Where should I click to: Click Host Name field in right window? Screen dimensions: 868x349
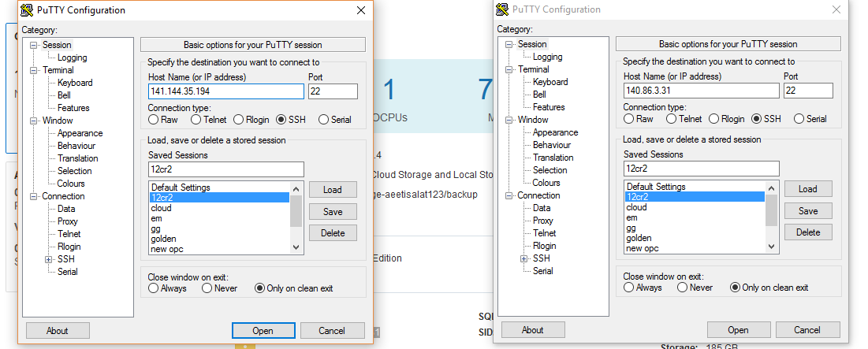click(x=701, y=91)
